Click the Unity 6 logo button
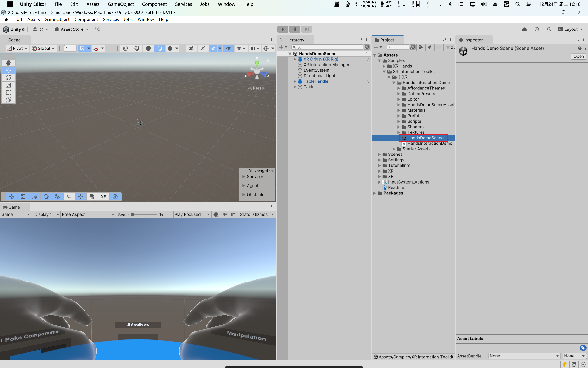The height and width of the screenshot is (368, 588). [x=14, y=29]
